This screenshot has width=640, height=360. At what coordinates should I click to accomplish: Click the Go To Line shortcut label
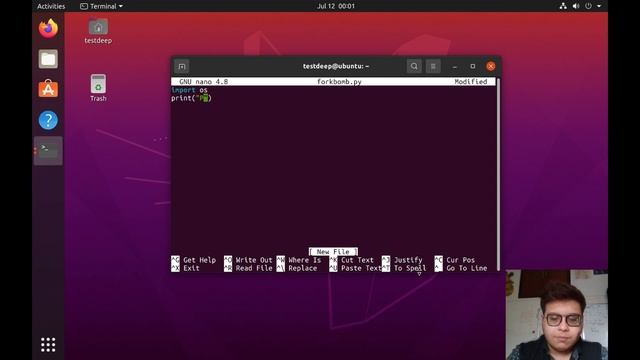pyautogui.click(x=467, y=268)
